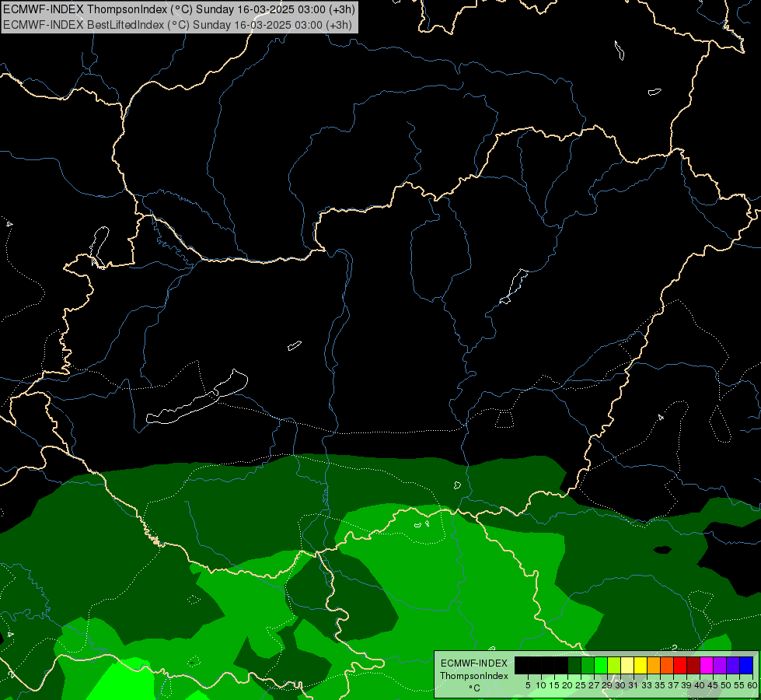Screen dimensions: 761x700
Task: Click the legend label ThompsonIndex
Action: point(474,676)
